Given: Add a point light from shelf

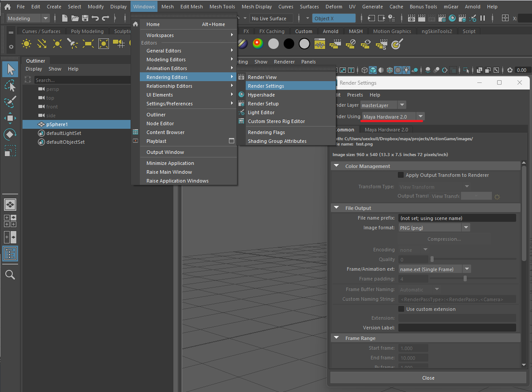Looking at the screenshot, I should pyautogui.click(x=57, y=43).
